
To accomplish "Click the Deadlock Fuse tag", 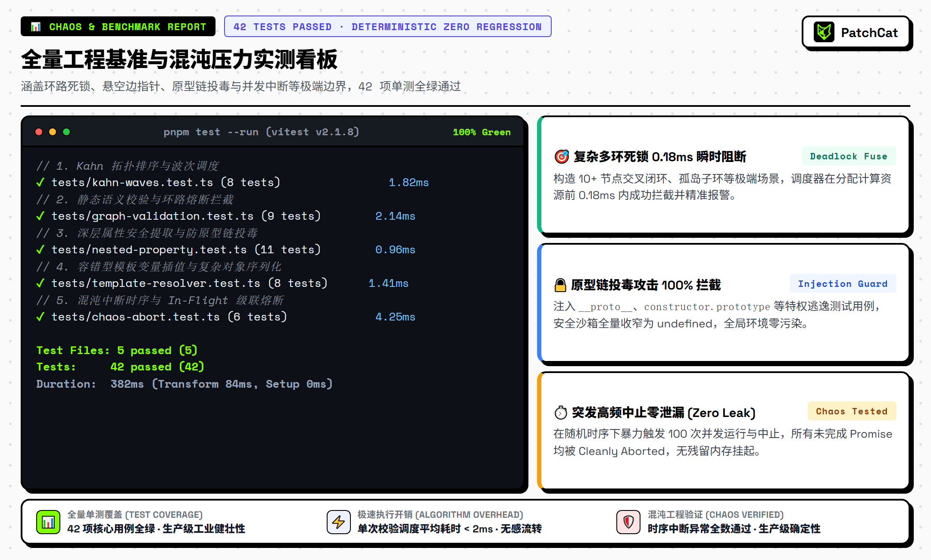I will [x=849, y=156].
